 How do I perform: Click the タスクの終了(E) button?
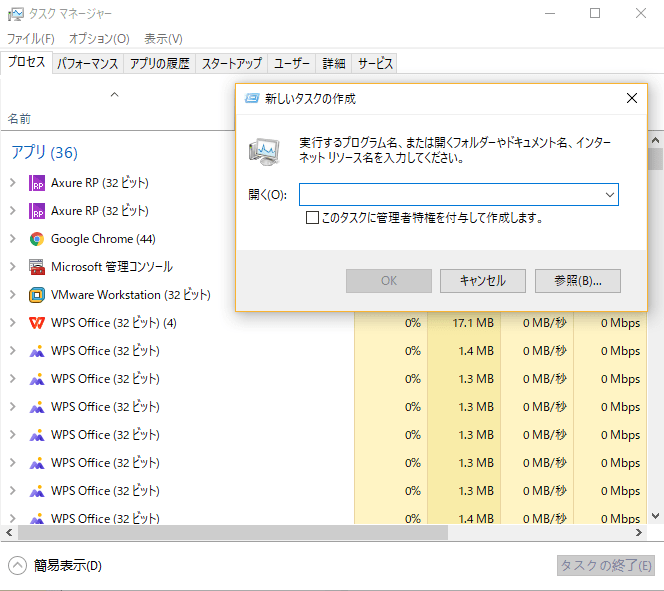606,566
